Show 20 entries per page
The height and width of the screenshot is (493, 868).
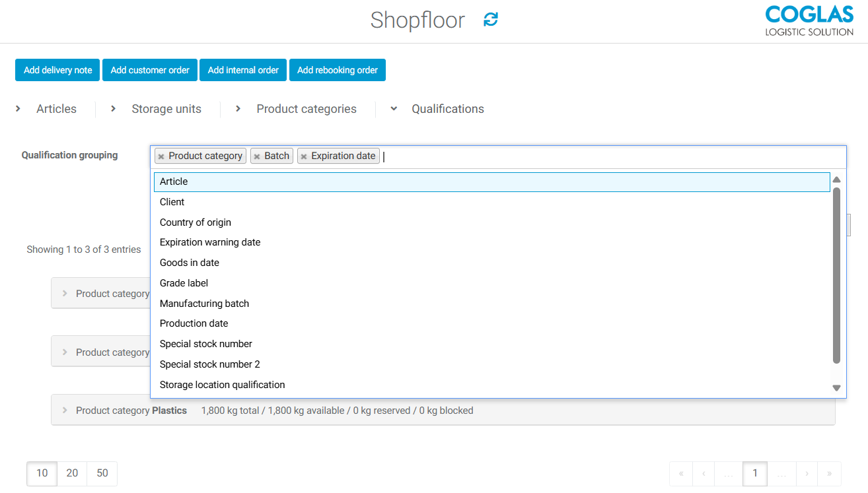[x=71, y=473]
